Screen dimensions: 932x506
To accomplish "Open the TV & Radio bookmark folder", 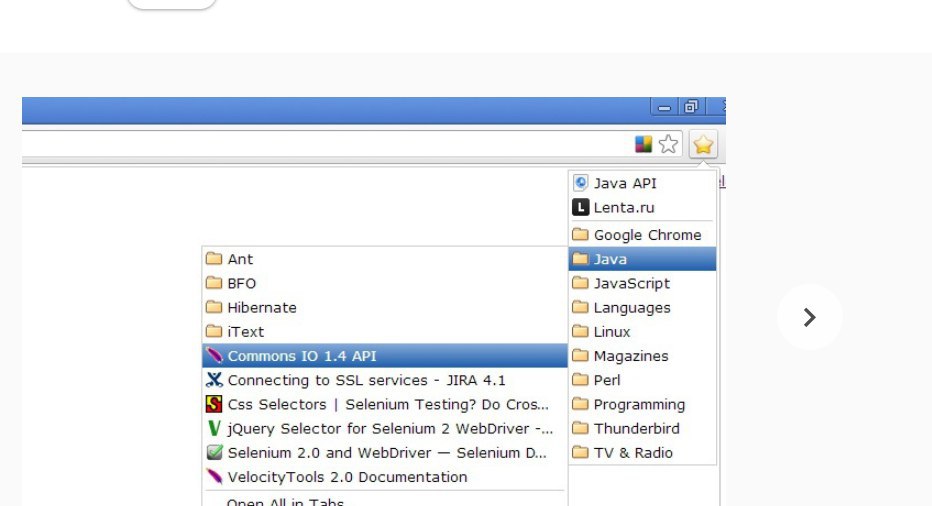I will (x=643, y=453).
